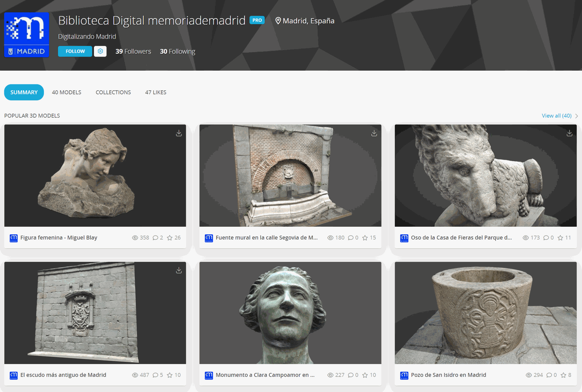Open El escudo más antiguo de Madrid title

[63, 375]
